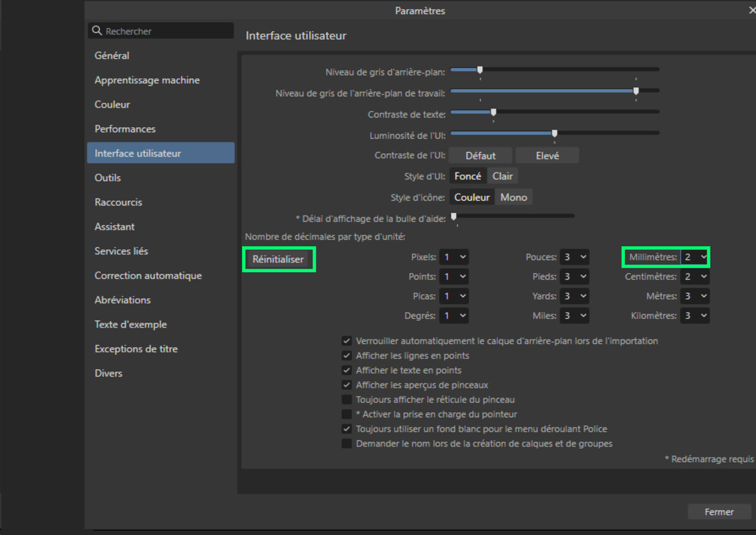
Task: Click the search magnifier icon
Action: pyautogui.click(x=97, y=31)
